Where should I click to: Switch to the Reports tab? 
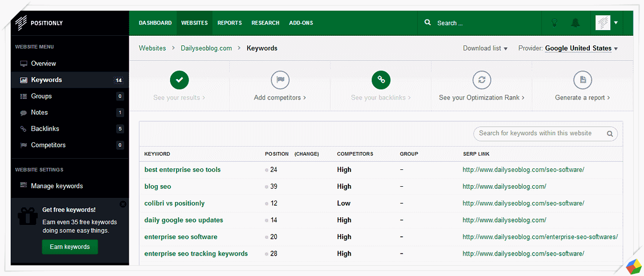click(229, 23)
